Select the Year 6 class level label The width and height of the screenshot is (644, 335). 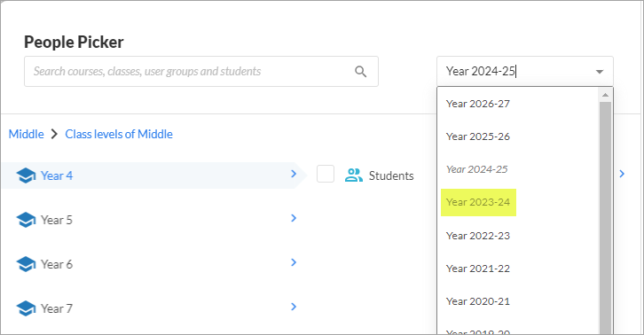point(57,264)
